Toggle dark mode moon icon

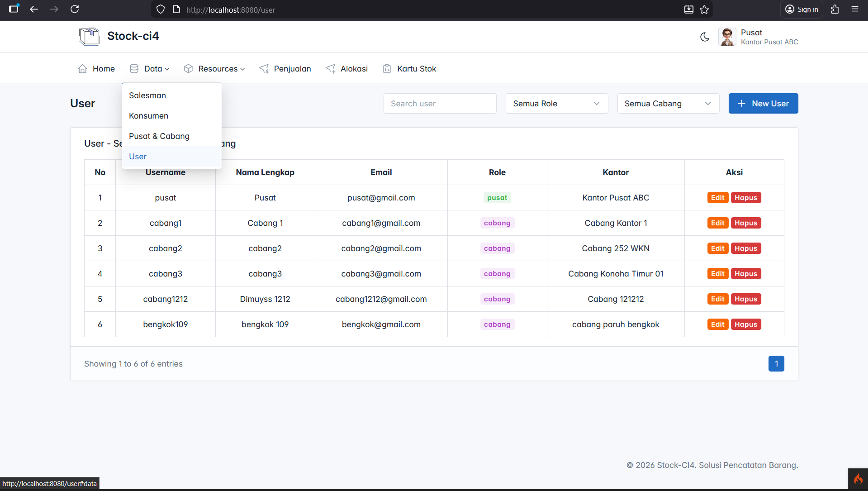point(705,37)
